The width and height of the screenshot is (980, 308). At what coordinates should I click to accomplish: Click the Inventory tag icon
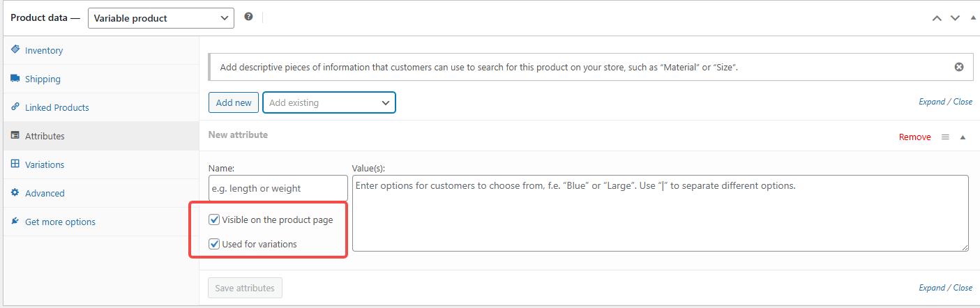click(x=15, y=50)
